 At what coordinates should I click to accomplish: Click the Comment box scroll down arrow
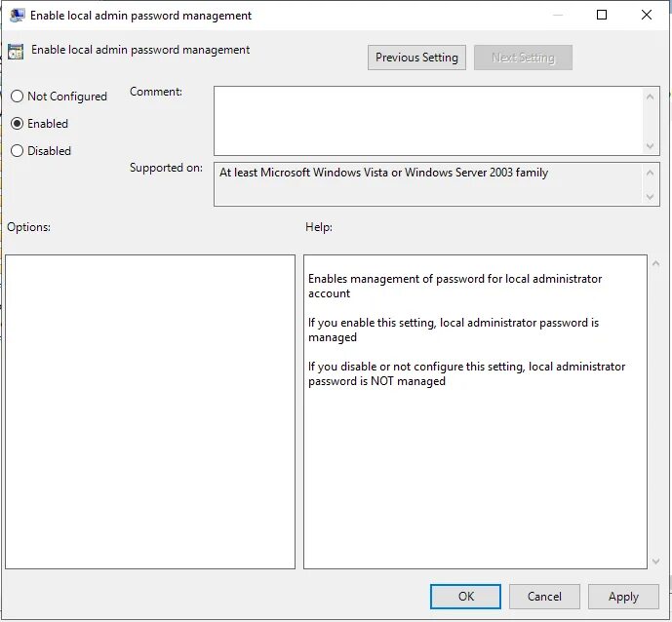pos(650,146)
